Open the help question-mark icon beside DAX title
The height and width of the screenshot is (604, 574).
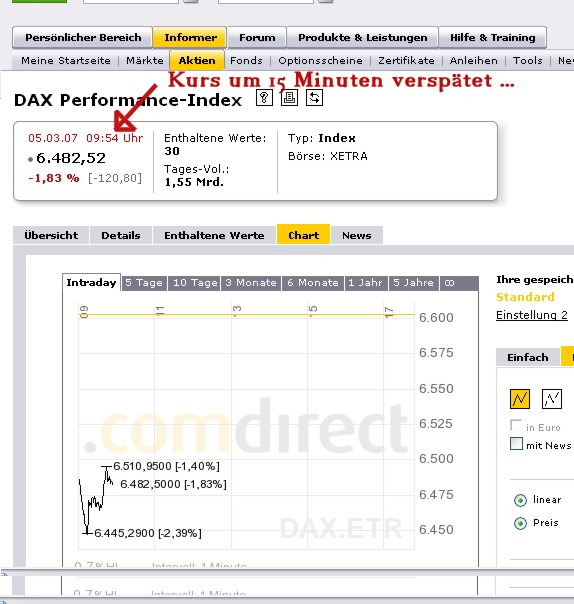[x=264, y=97]
